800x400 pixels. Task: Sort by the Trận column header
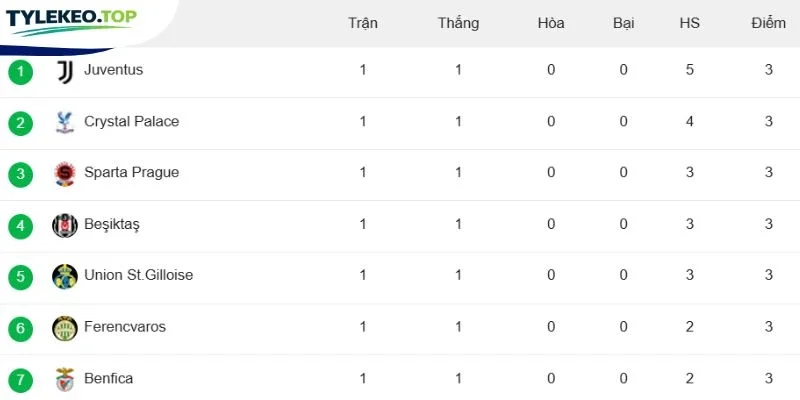pyautogui.click(x=363, y=23)
